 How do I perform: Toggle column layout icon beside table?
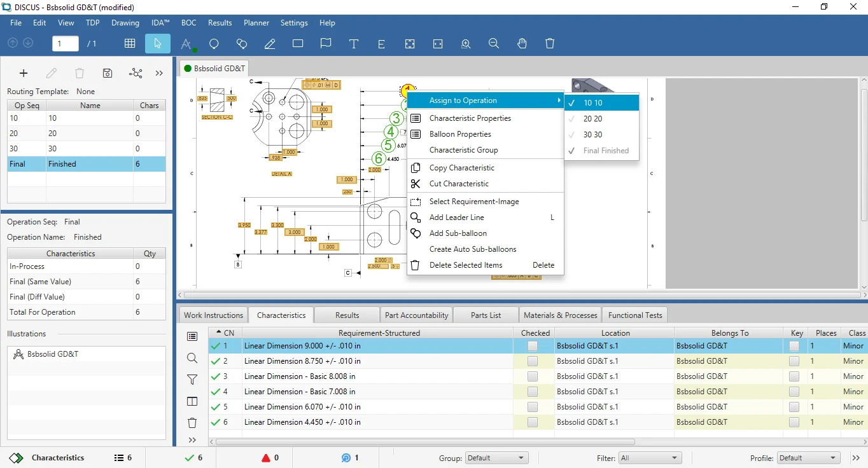tap(192, 401)
